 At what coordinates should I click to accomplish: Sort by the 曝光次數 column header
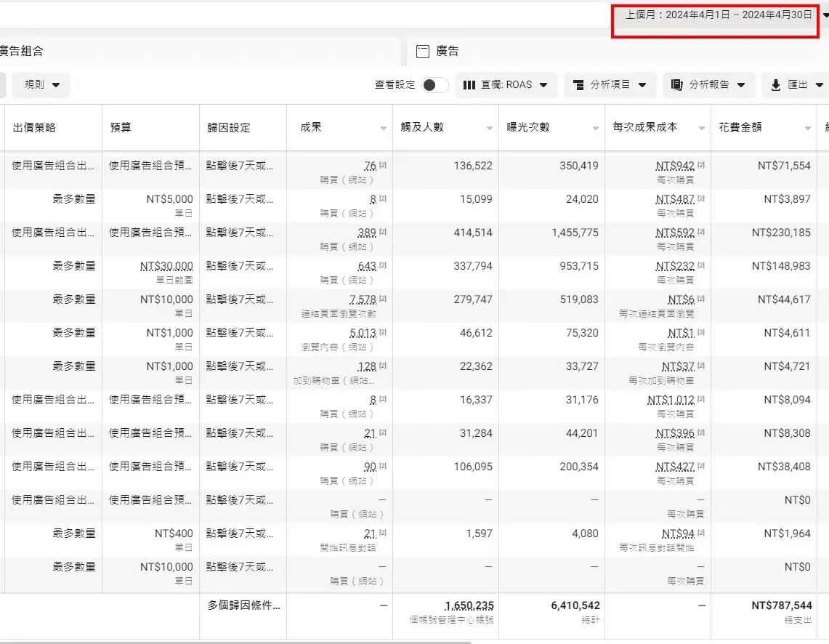click(x=528, y=127)
